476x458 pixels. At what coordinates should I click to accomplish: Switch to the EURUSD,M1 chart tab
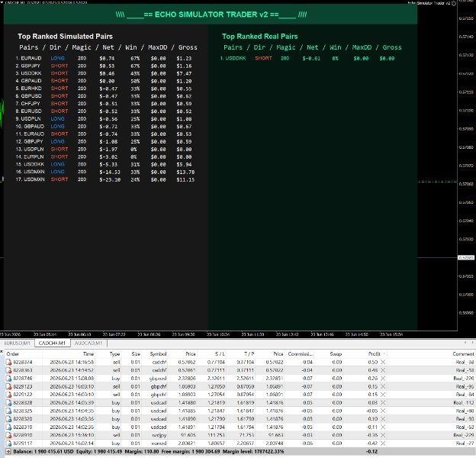[x=18, y=343]
